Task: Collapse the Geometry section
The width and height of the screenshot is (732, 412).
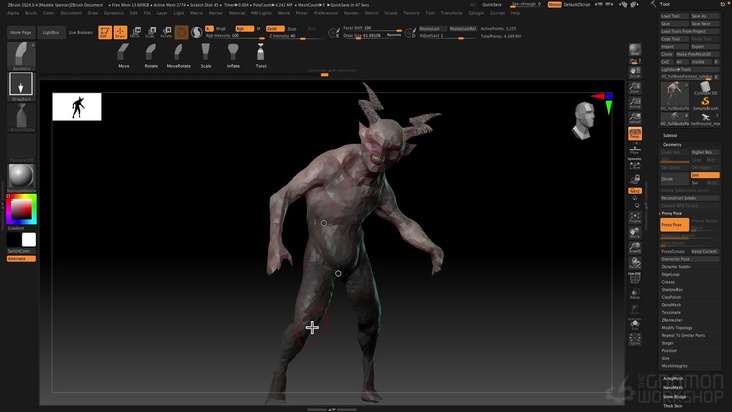Action: click(x=672, y=145)
